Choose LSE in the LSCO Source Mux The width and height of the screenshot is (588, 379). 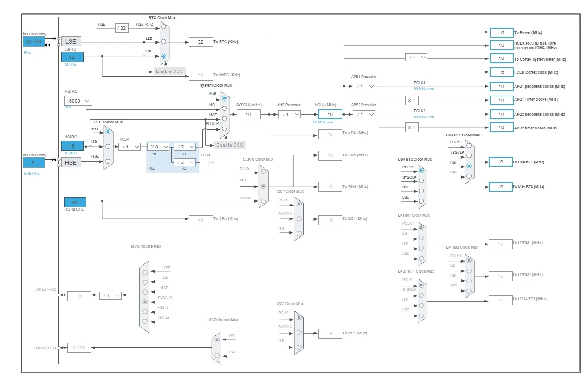[x=217, y=355]
